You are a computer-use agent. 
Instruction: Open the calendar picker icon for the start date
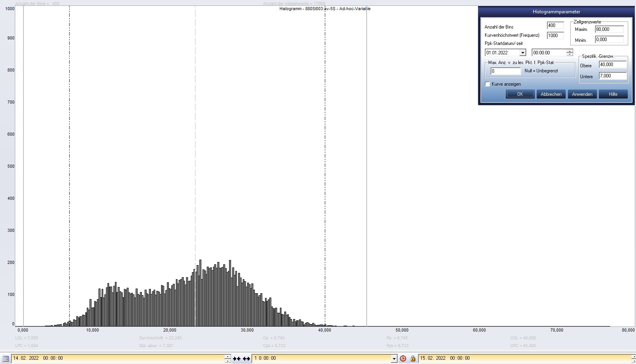click(x=5, y=359)
